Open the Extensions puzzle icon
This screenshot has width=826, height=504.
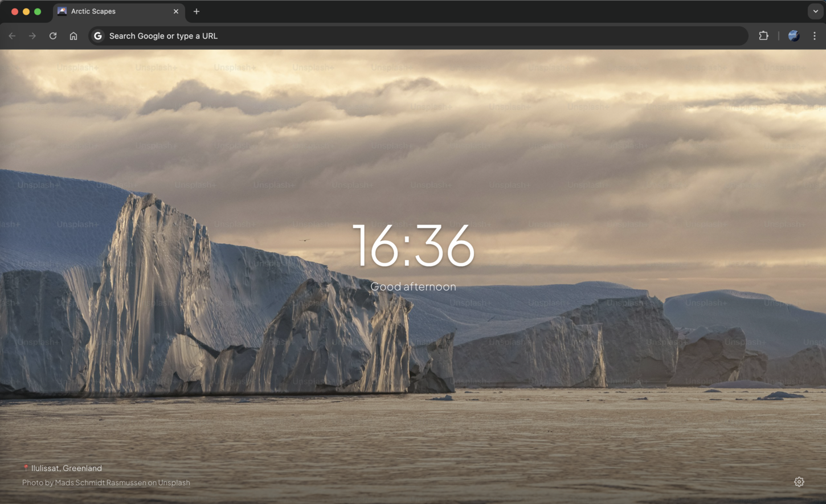point(763,36)
